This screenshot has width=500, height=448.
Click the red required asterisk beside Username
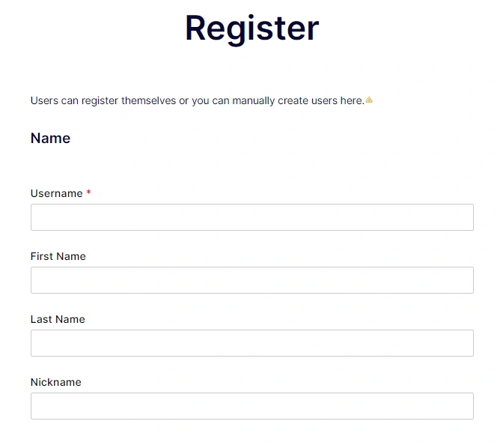[89, 193]
